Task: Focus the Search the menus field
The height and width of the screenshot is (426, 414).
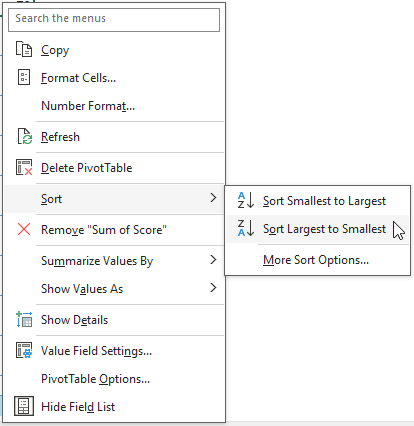Action: pyautogui.click(x=114, y=20)
